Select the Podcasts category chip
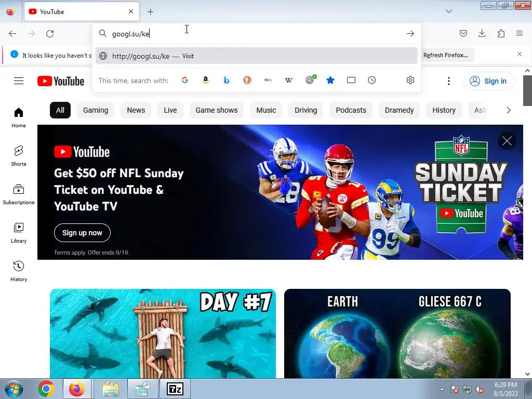The height and width of the screenshot is (399, 532). [351, 110]
